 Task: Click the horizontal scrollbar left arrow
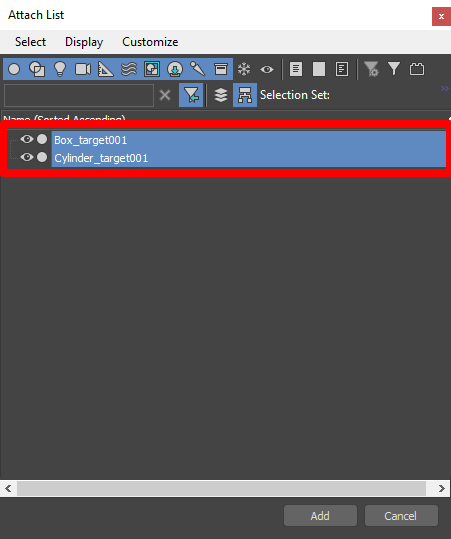[9, 488]
